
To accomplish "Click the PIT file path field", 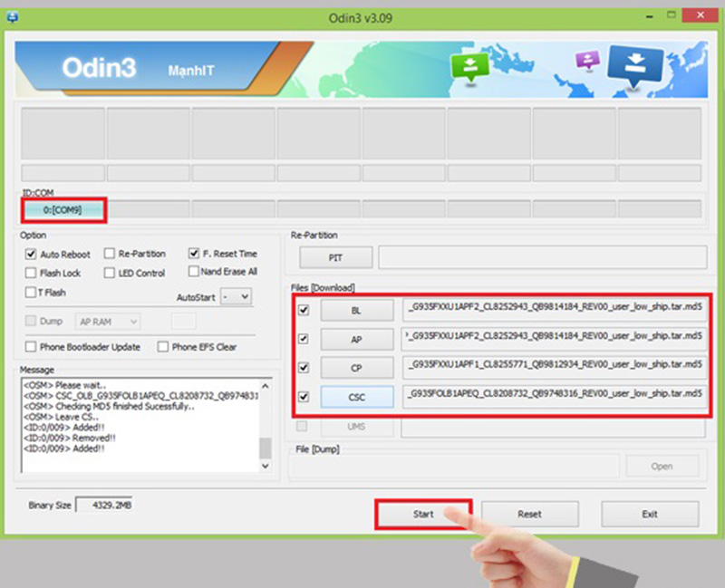I will 542,257.
